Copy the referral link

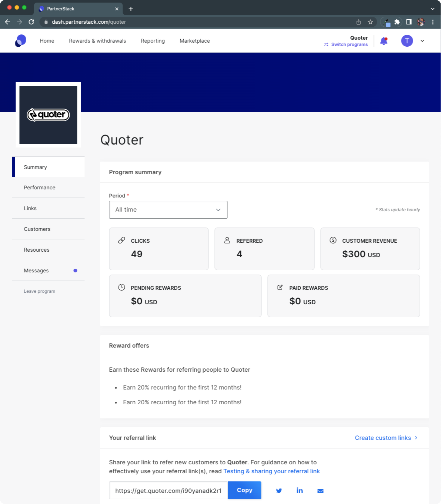pyautogui.click(x=244, y=490)
